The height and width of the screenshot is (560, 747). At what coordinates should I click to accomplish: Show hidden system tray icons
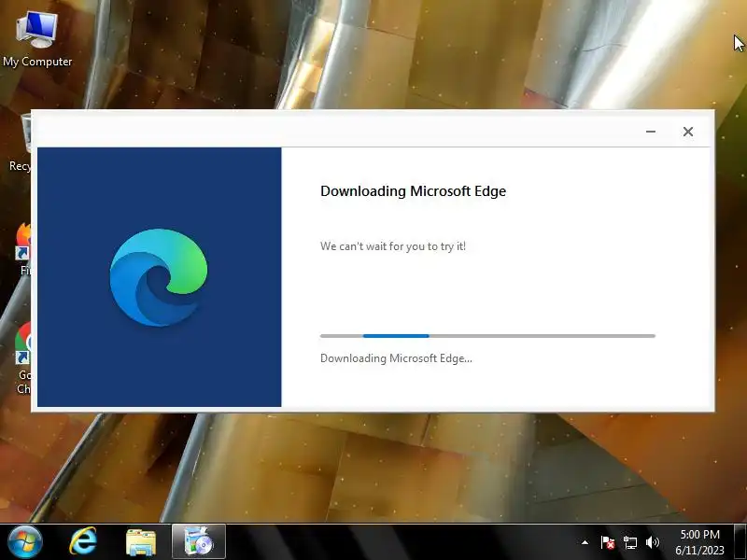coord(585,542)
